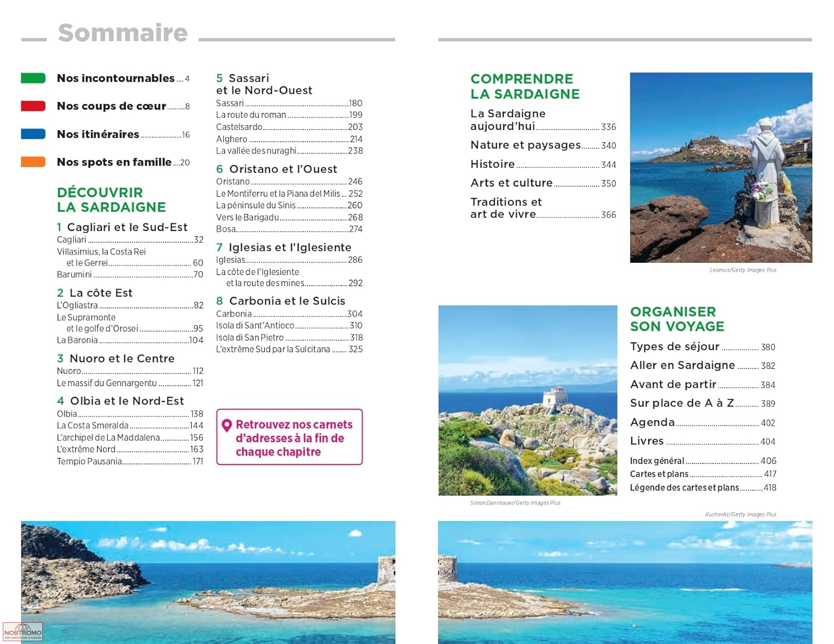The image size is (834, 644).
Task: Select the Nos itinéraires entry
Action: (123, 134)
